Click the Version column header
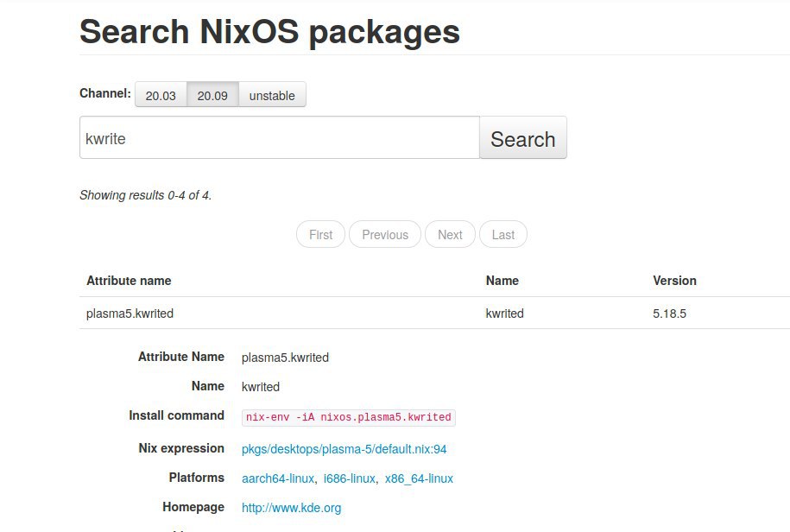790x532 pixels. [x=674, y=281]
